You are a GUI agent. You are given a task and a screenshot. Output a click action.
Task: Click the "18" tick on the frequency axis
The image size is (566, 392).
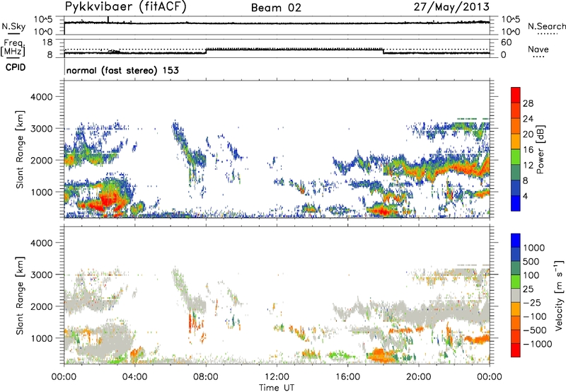tap(47, 42)
